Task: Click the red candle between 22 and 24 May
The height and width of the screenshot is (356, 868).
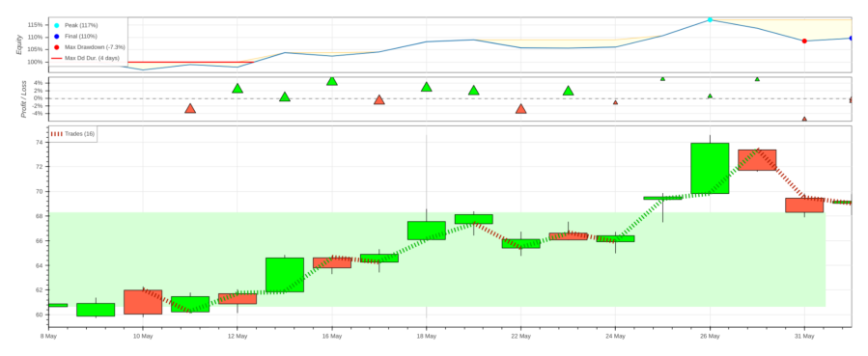Action: 568,236
